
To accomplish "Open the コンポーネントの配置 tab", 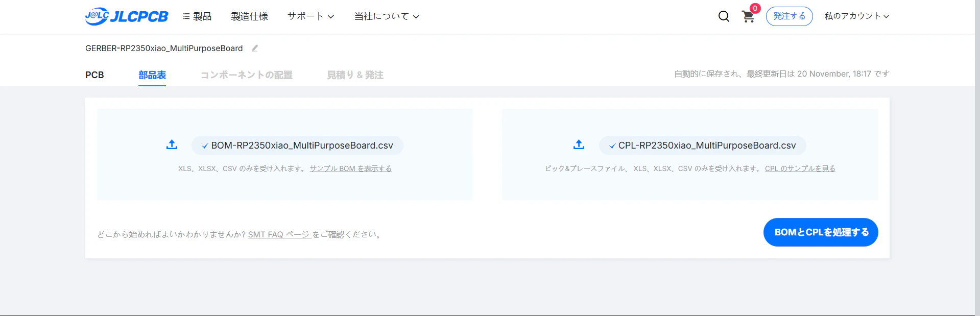I will coord(246,75).
